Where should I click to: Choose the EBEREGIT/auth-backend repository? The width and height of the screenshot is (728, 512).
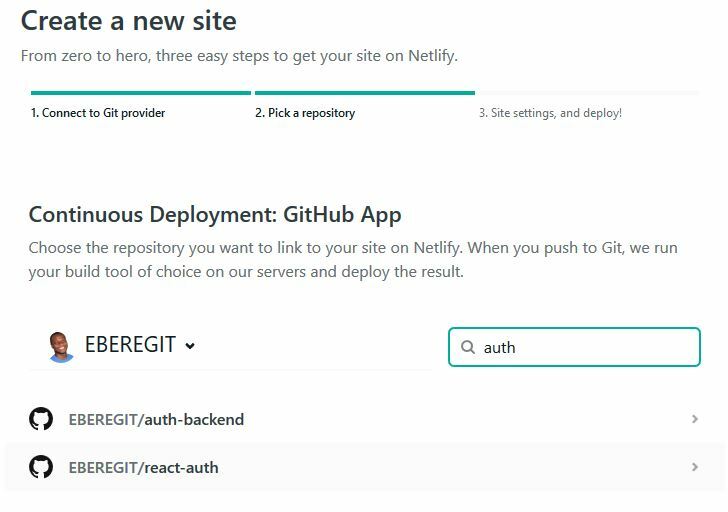coord(364,419)
